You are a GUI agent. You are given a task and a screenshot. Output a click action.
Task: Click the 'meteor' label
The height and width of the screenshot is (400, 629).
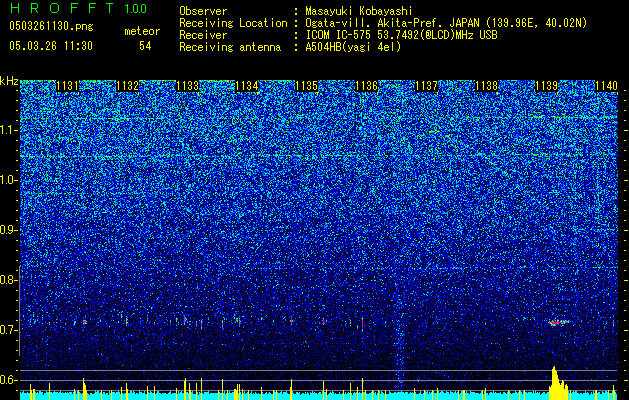click(x=142, y=31)
